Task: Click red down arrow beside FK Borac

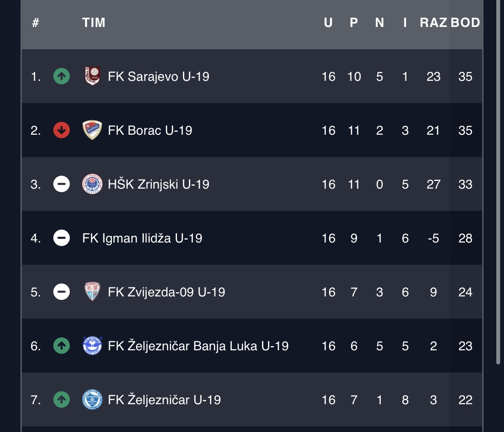Action: pyautogui.click(x=62, y=130)
